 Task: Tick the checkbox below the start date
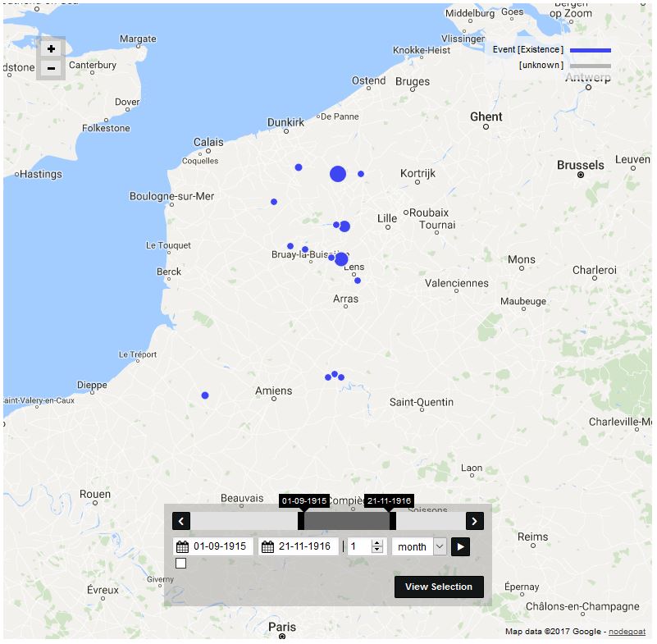pos(181,563)
